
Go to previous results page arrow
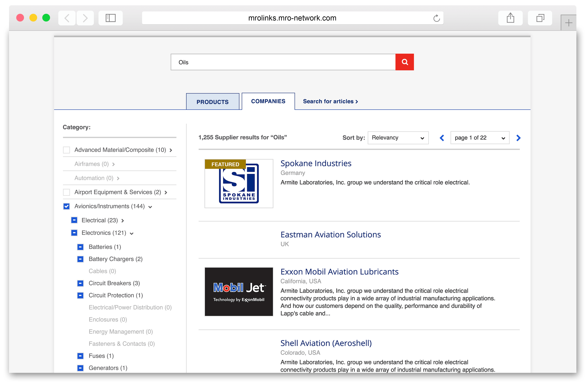click(442, 138)
